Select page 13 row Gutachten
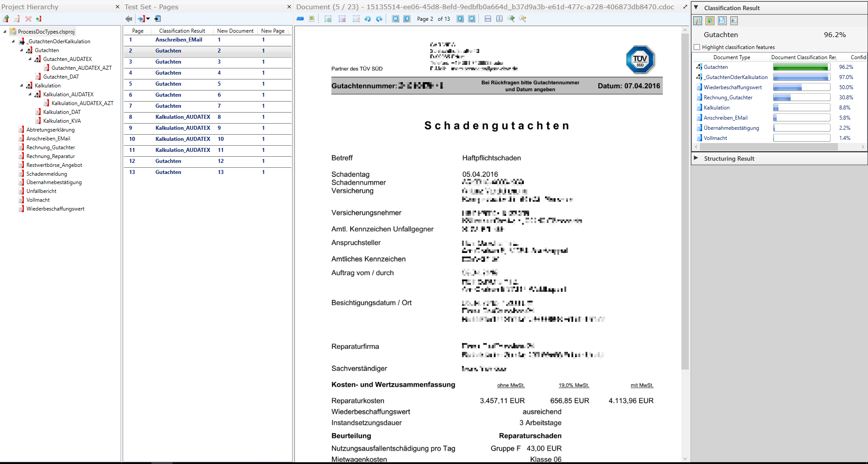The height and width of the screenshot is (464, 868). [x=207, y=172]
